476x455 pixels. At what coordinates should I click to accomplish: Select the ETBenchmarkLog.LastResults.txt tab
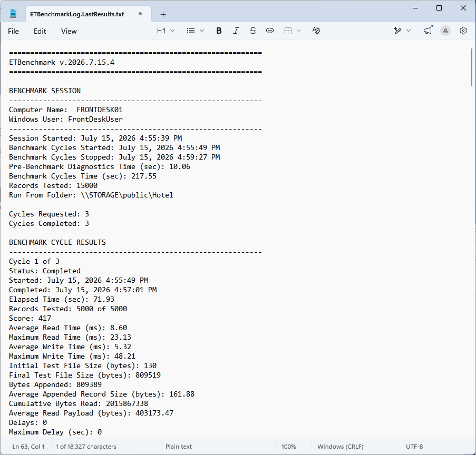(77, 14)
